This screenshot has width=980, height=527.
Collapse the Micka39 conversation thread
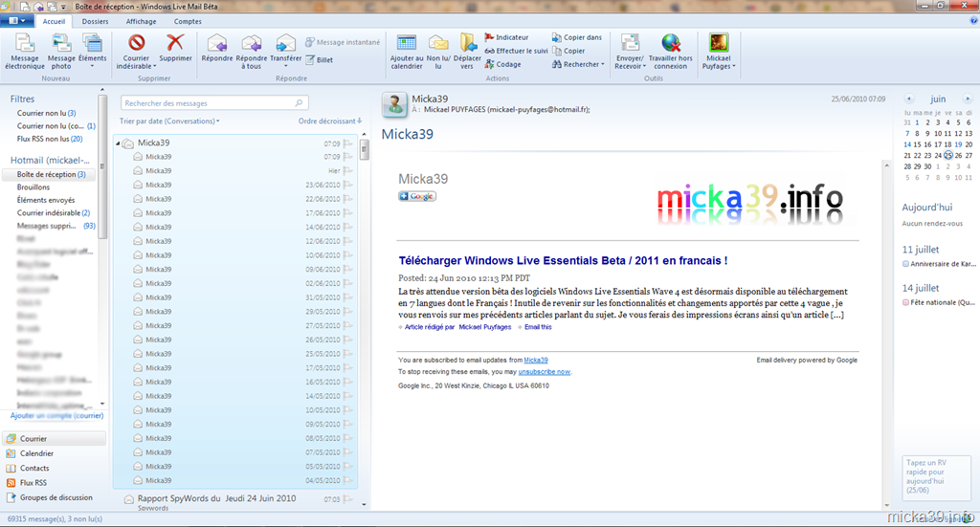[x=118, y=143]
